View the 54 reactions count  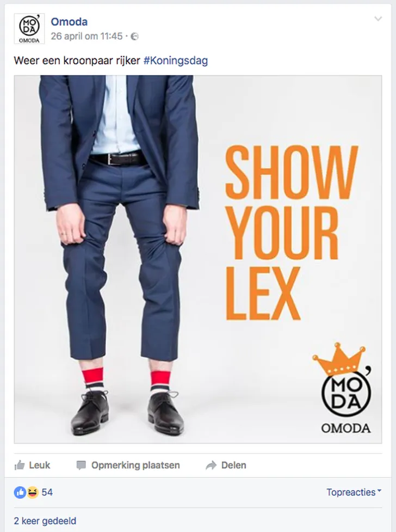(x=47, y=492)
